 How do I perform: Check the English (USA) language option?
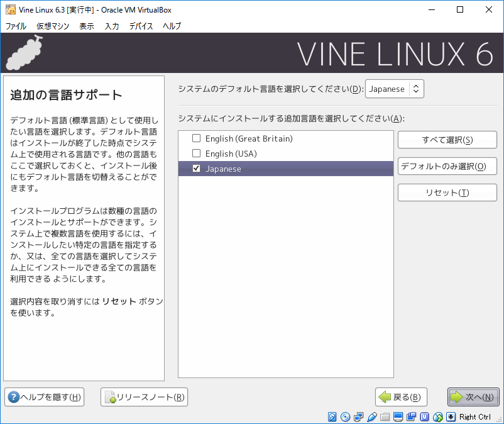point(197,153)
